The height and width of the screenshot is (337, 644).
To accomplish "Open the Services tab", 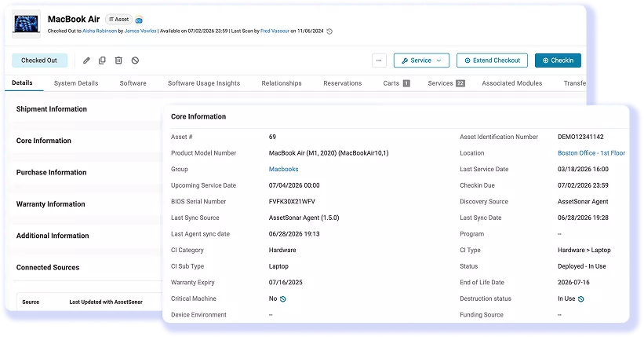I will tap(446, 83).
